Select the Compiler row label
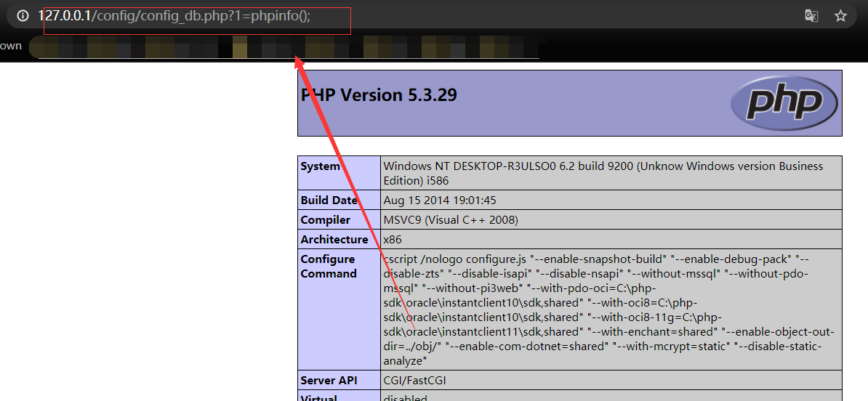Viewport: 868px width, 401px height. pos(326,220)
